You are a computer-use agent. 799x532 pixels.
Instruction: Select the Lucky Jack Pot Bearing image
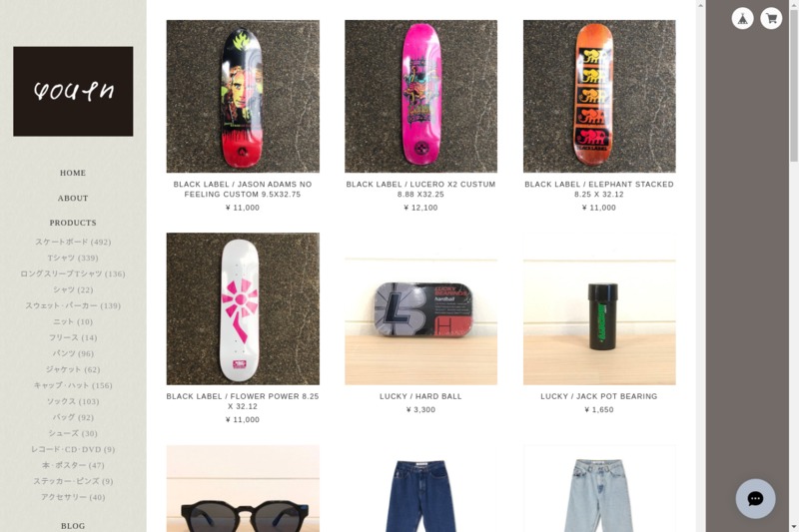coord(599,308)
